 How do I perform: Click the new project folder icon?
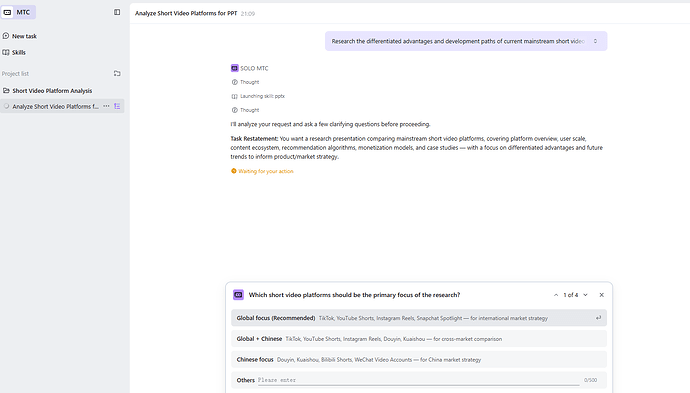point(117,73)
